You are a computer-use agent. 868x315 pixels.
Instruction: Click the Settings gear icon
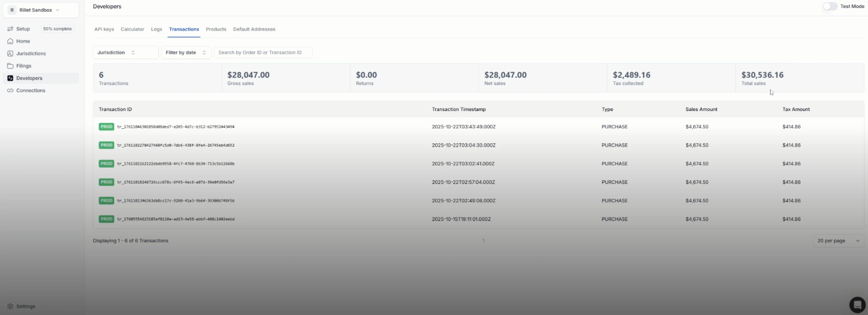tap(10, 306)
